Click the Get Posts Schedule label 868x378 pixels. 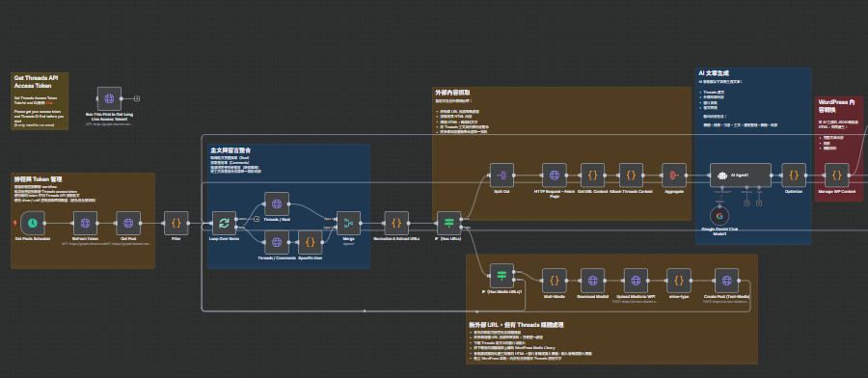click(33, 238)
